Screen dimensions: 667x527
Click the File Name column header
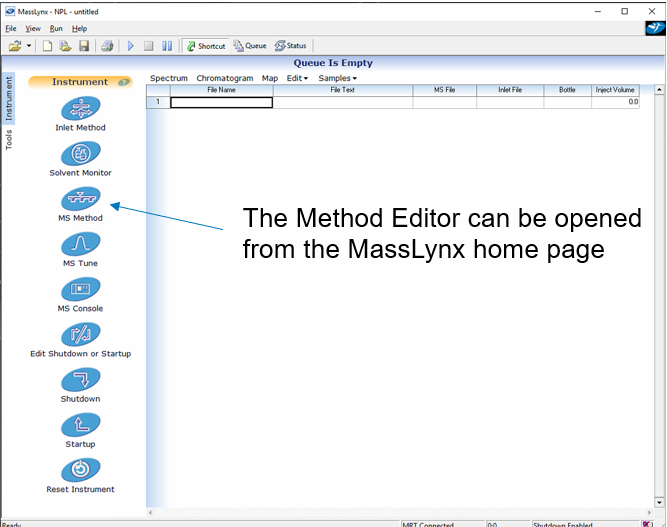pyautogui.click(x=222, y=90)
